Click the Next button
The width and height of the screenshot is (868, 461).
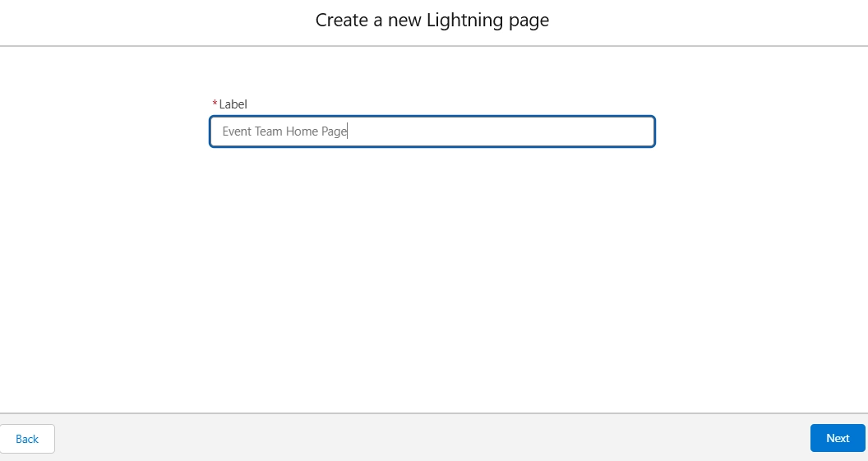point(837,438)
